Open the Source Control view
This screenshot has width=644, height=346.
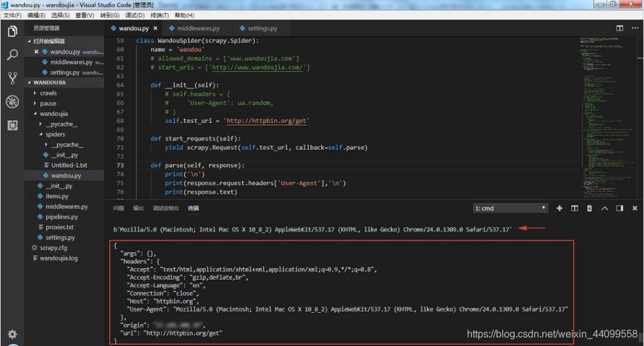pos(13,78)
